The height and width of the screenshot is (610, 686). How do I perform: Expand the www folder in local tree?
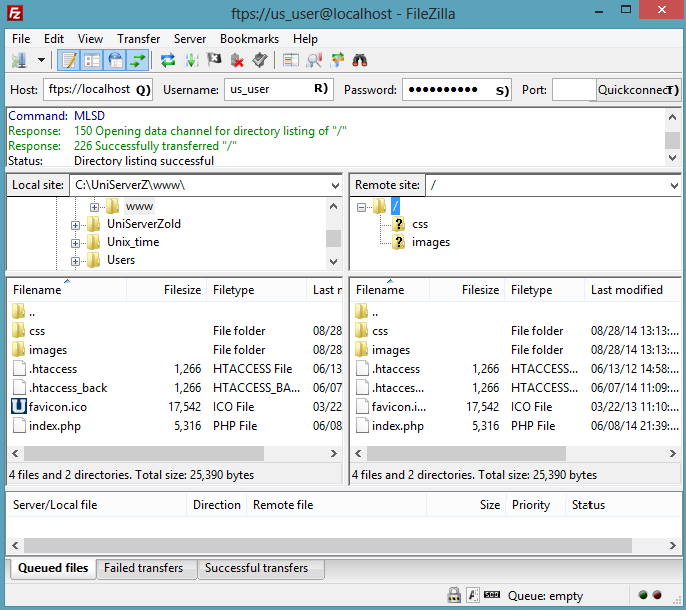point(94,207)
